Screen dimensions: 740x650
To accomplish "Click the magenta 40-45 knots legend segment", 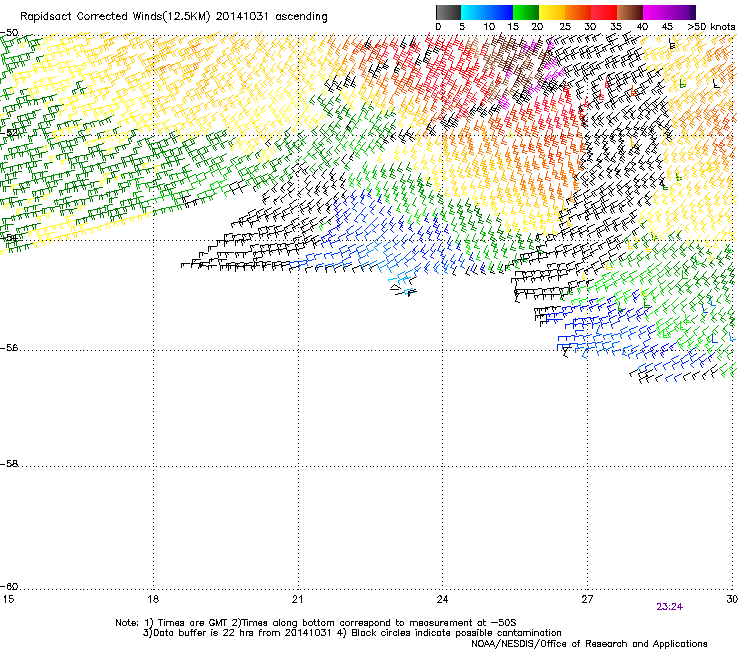I will pos(656,12).
